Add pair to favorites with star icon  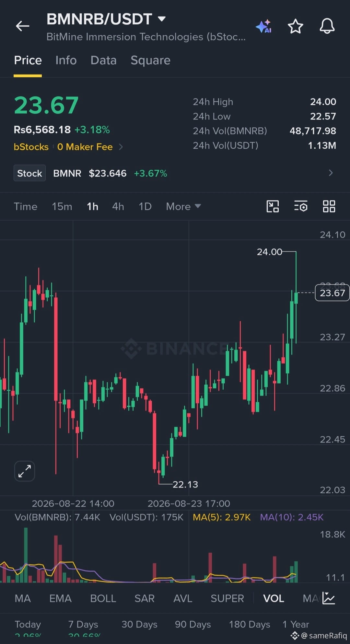(295, 26)
